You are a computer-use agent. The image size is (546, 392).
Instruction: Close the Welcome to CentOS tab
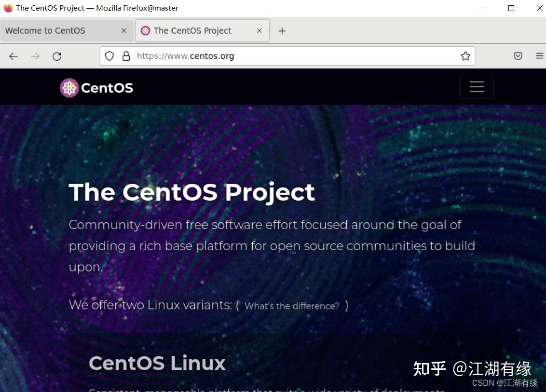(x=123, y=30)
